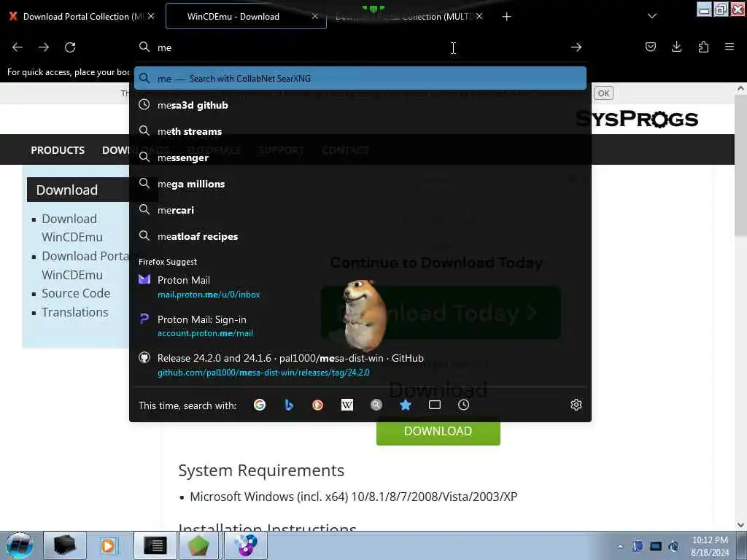Open the dark cube taskbar icon

65,545
